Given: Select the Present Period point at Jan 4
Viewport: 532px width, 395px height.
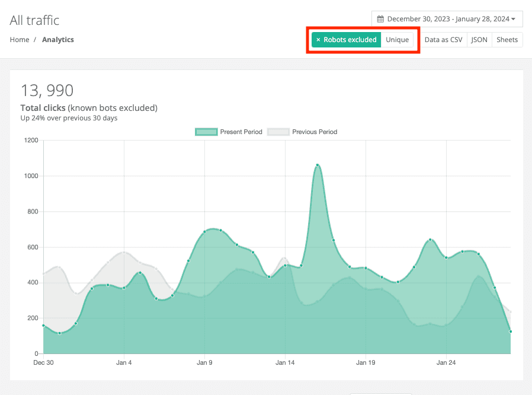Looking at the screenshot, I should pyautogui.click(x=124, y=288).
